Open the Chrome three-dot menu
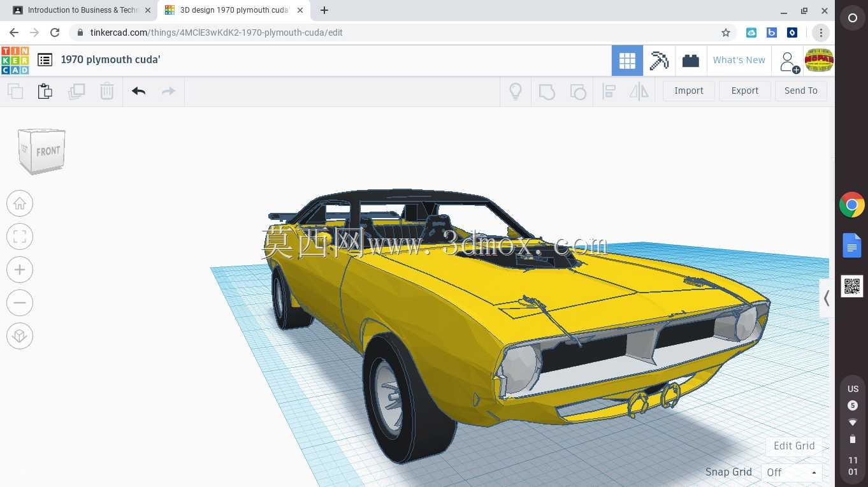This screenshot has width=868, height=487. click(x=821, y=33)
